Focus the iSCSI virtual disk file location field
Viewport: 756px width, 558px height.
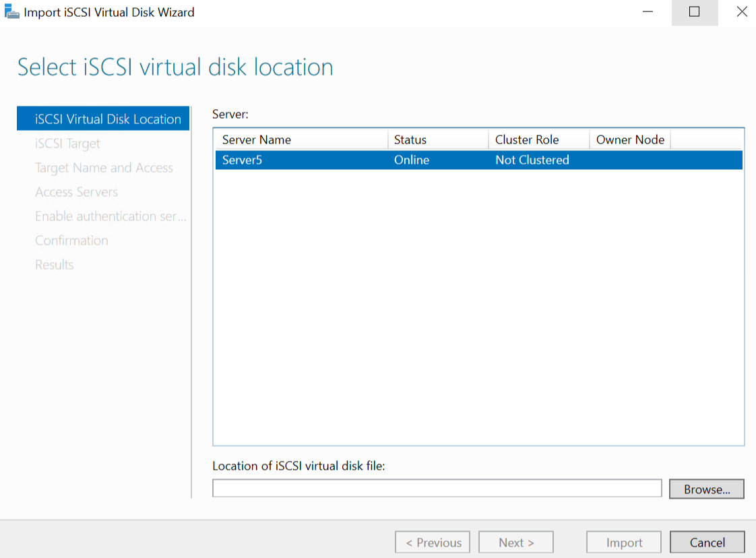click(437, 489)
